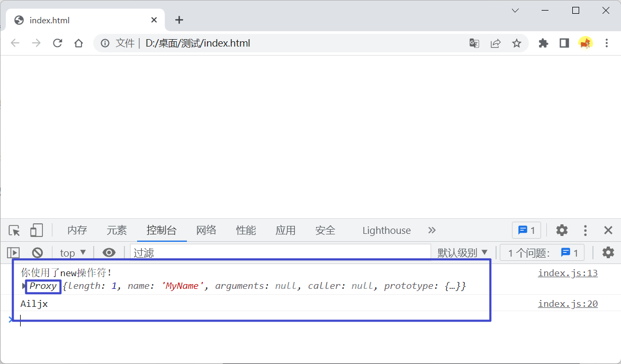621x364 pixels.
Task: Open the top frame context dropdown
Action: pos(72,252)
